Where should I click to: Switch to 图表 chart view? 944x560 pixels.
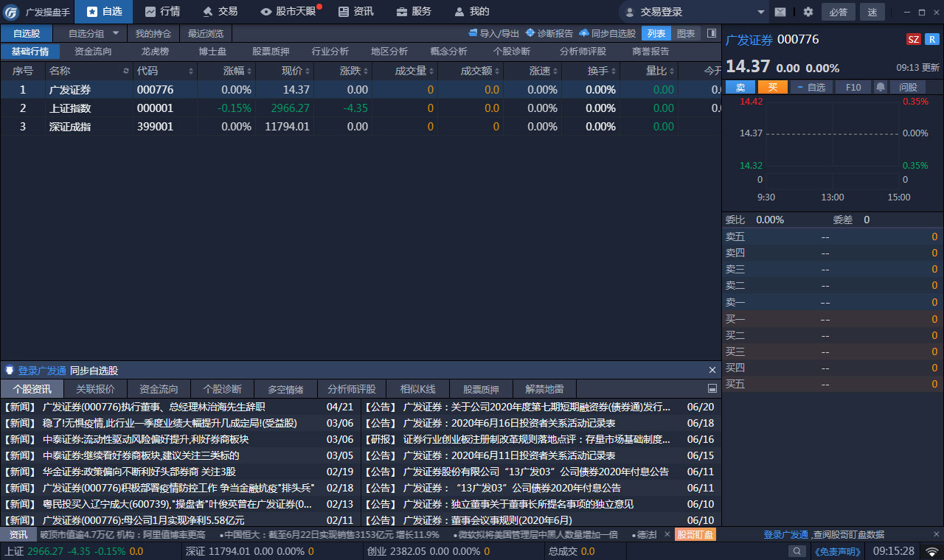coord(686,33)
